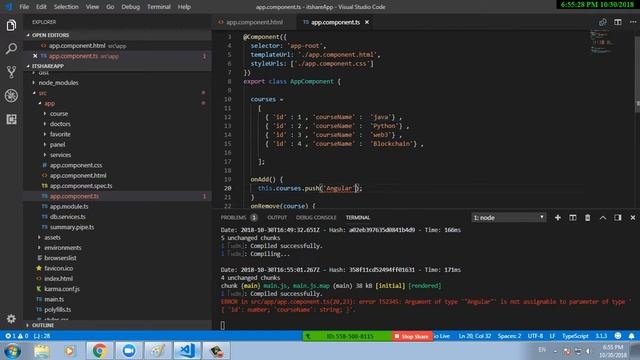The width and height of the screenshot is (640, 360).
Task: Click the Stop Share button
Action: click(411, 336)
